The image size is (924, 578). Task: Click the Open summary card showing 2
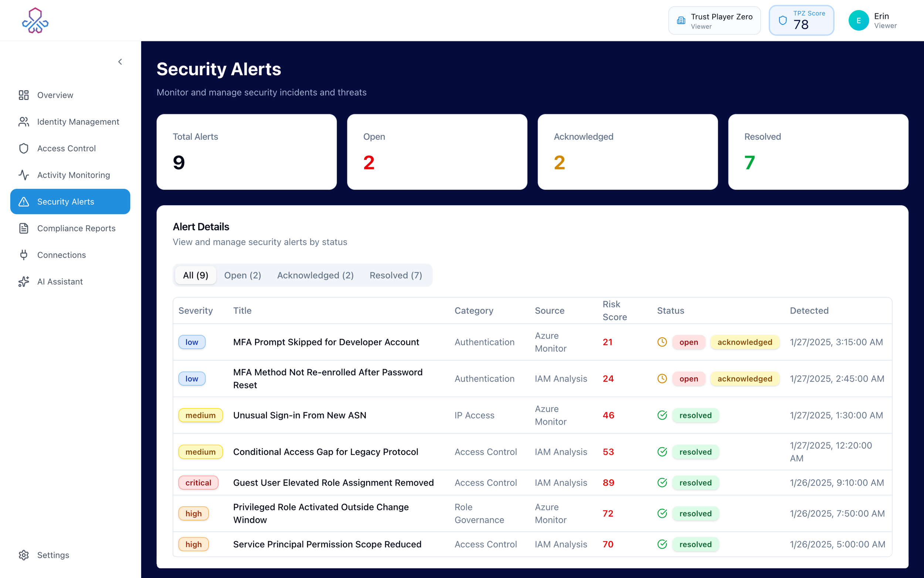(x=437, y=152)
